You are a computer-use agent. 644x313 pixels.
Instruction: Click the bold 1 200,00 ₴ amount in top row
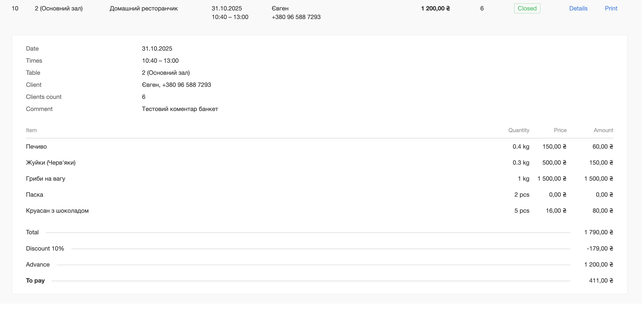point(435,9)
